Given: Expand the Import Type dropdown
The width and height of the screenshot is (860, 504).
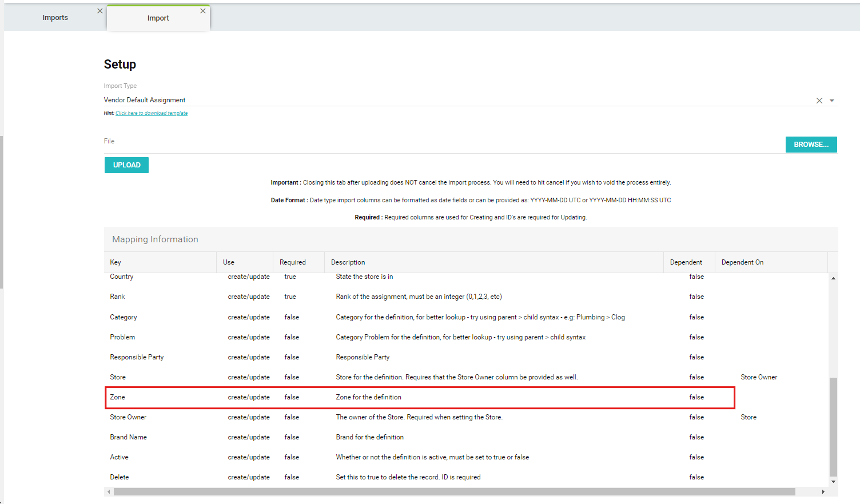Looking at the screenshot, I should [832, 101].
